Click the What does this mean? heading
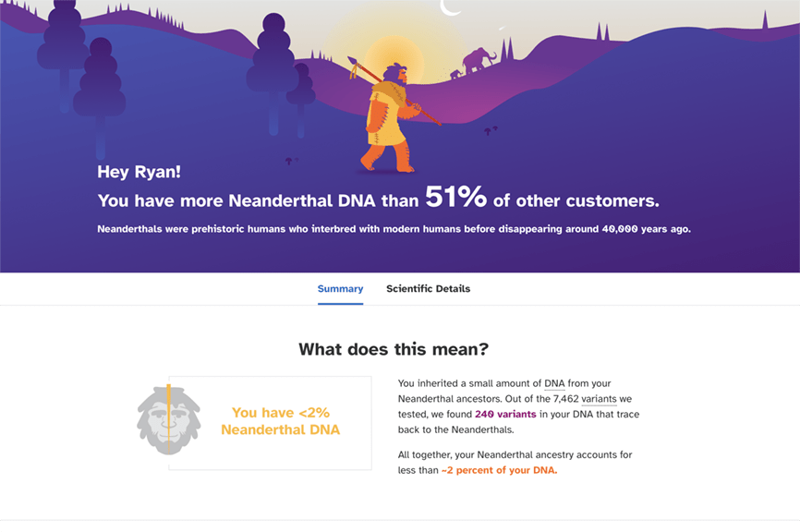 tap(394, 349)
